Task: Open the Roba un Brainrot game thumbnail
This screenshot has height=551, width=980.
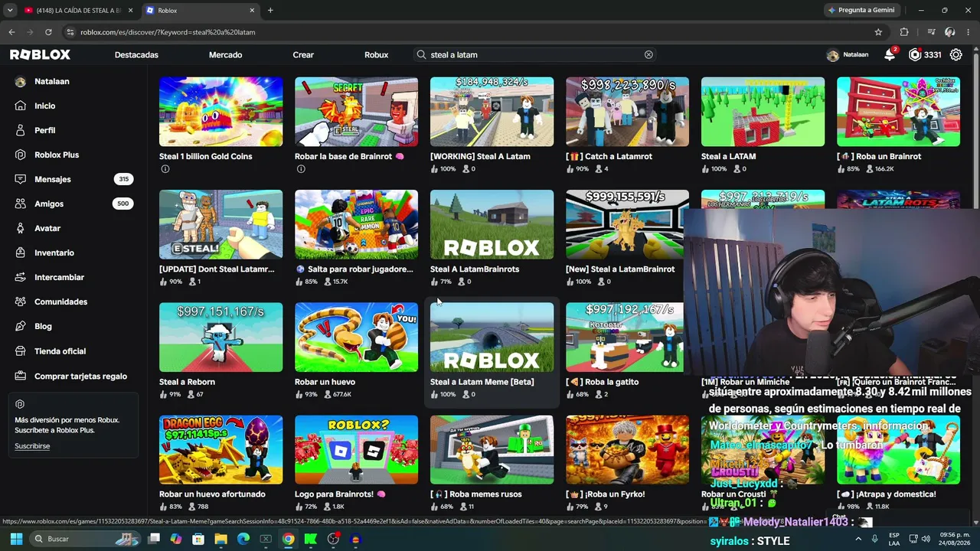Action: [x=898, y=112]
